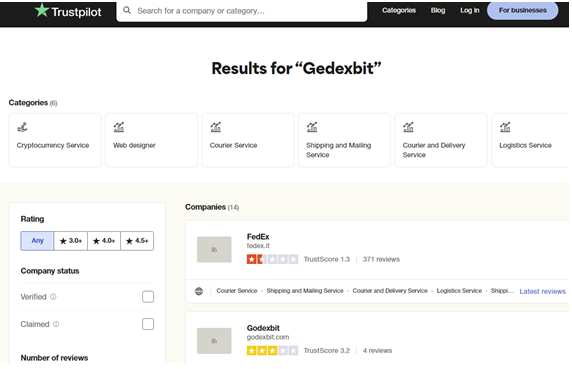The width and height of the screenshot is (572, 369).
Task: Click the Godexbit company logo placeholder
Action: 214,341
